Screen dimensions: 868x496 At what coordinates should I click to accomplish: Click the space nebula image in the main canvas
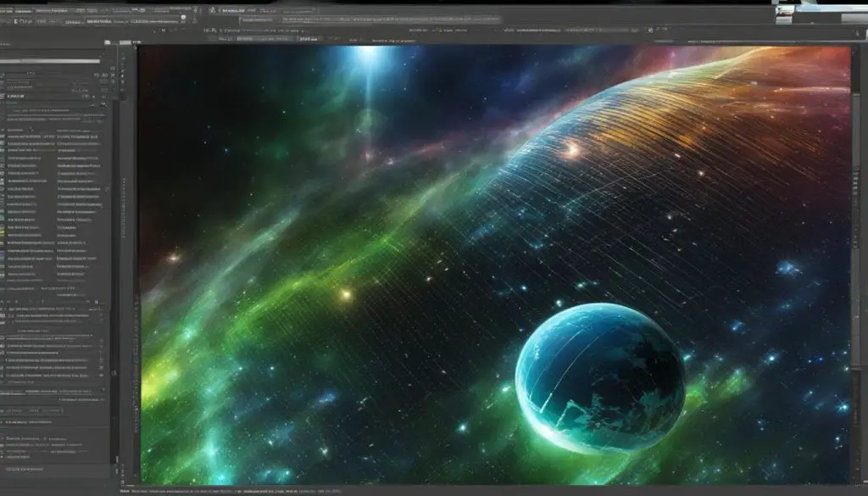click(x=495, y=265)
